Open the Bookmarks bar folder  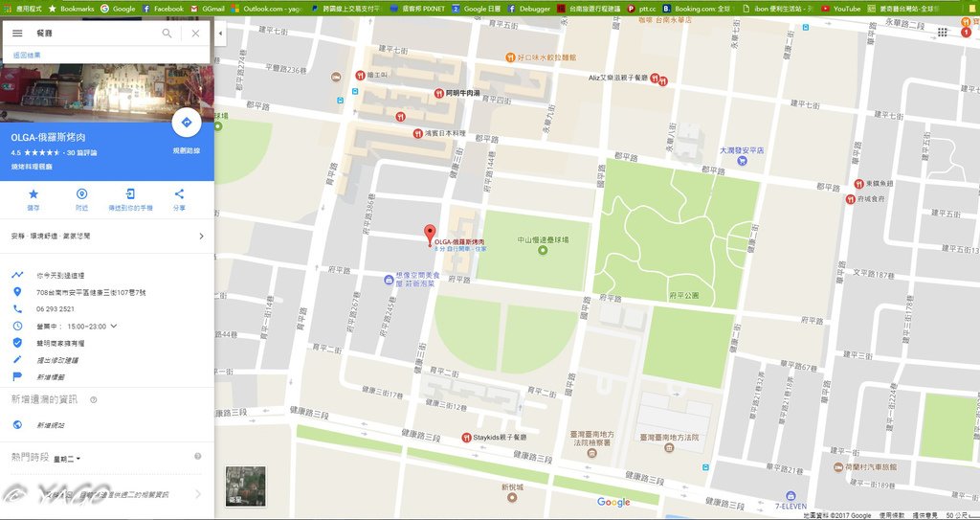[71, 9]
